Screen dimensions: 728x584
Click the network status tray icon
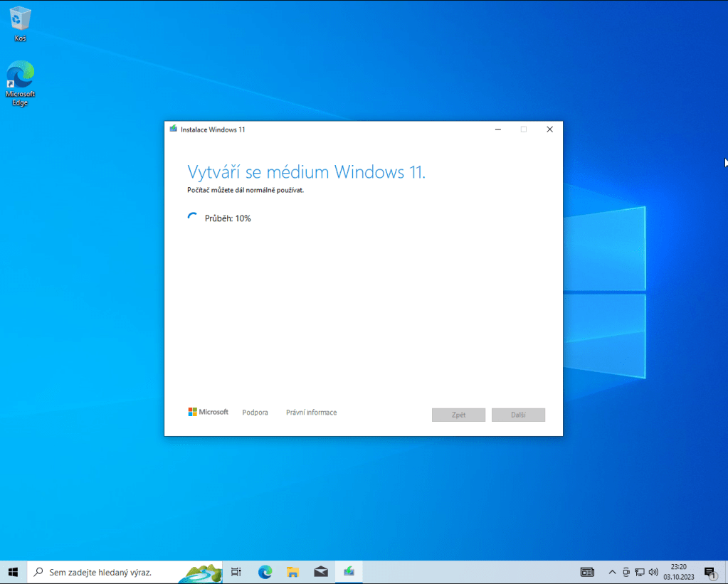(640, 572)
